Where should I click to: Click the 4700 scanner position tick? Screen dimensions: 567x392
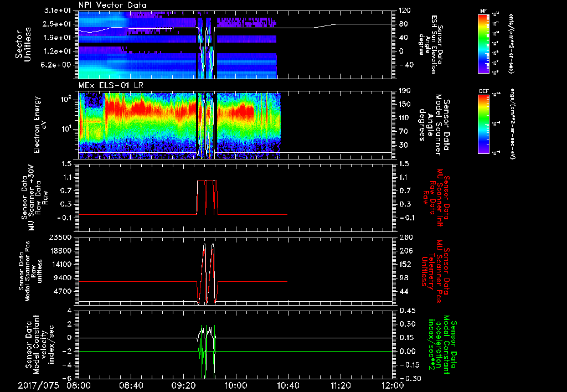[x=63, y=291]
